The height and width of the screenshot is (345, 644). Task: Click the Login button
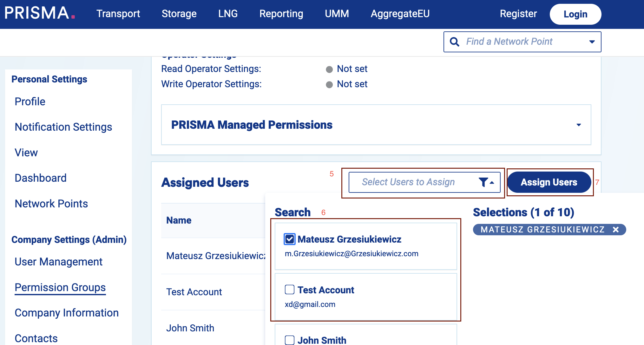point(575,14)
